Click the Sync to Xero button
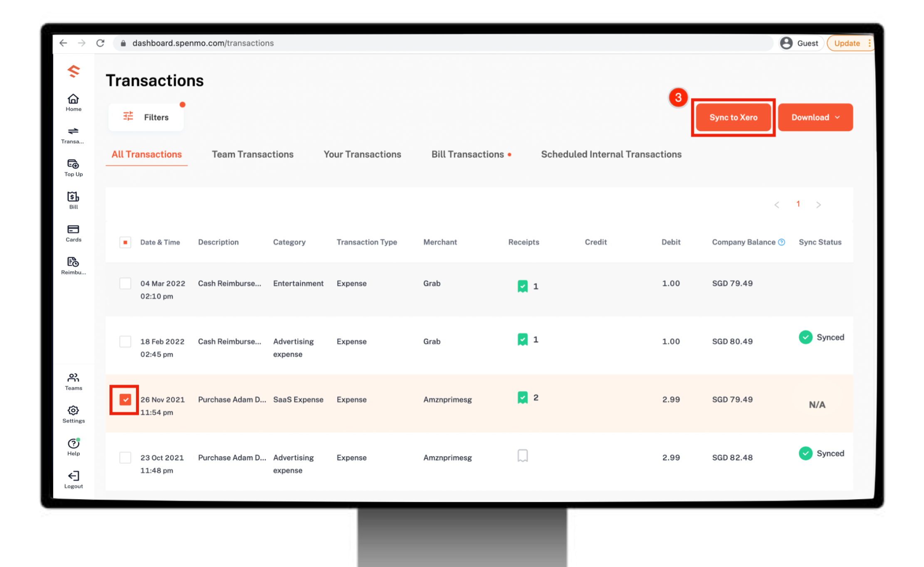Screen dimensions: 924x567 (x=733, y=117)
